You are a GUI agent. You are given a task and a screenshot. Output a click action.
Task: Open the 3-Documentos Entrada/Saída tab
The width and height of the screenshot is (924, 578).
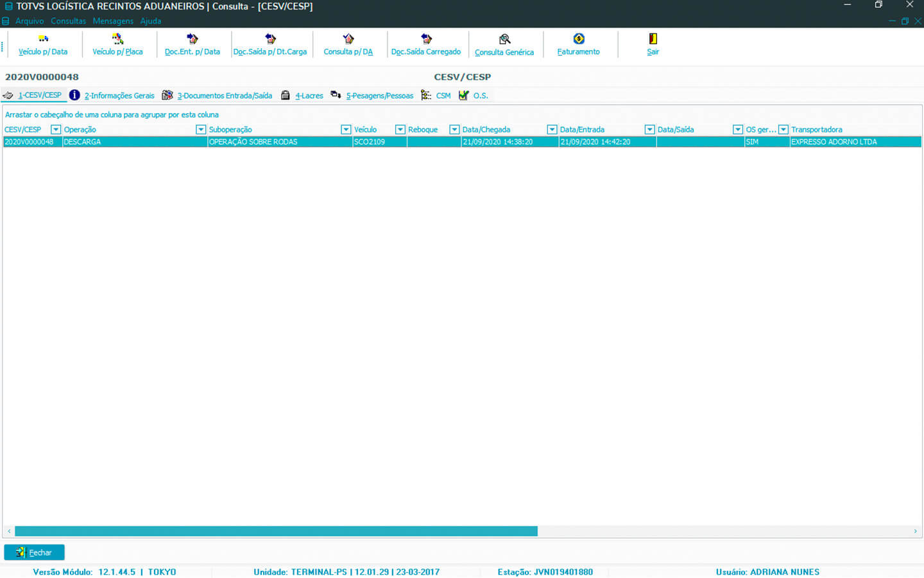coord(224,96)
